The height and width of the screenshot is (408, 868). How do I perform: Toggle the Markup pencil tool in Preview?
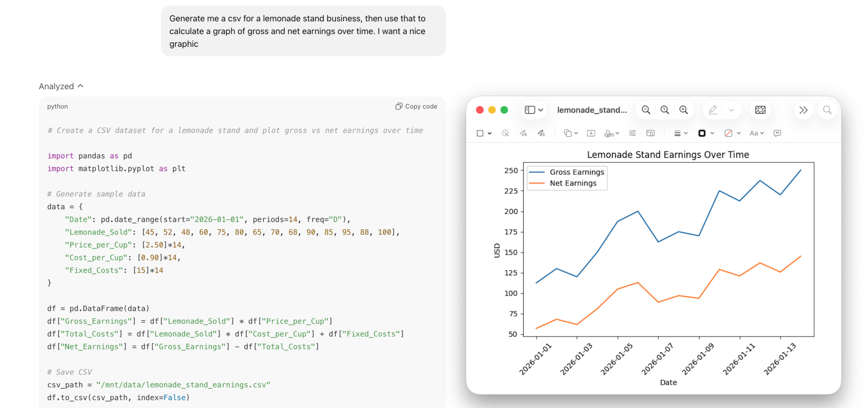pos(713,110)
